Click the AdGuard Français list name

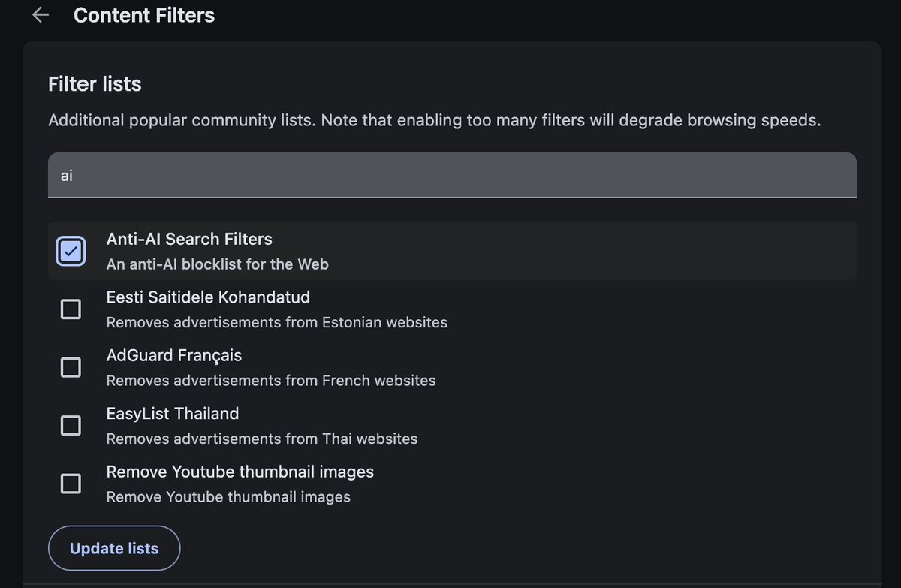point(174,355)
